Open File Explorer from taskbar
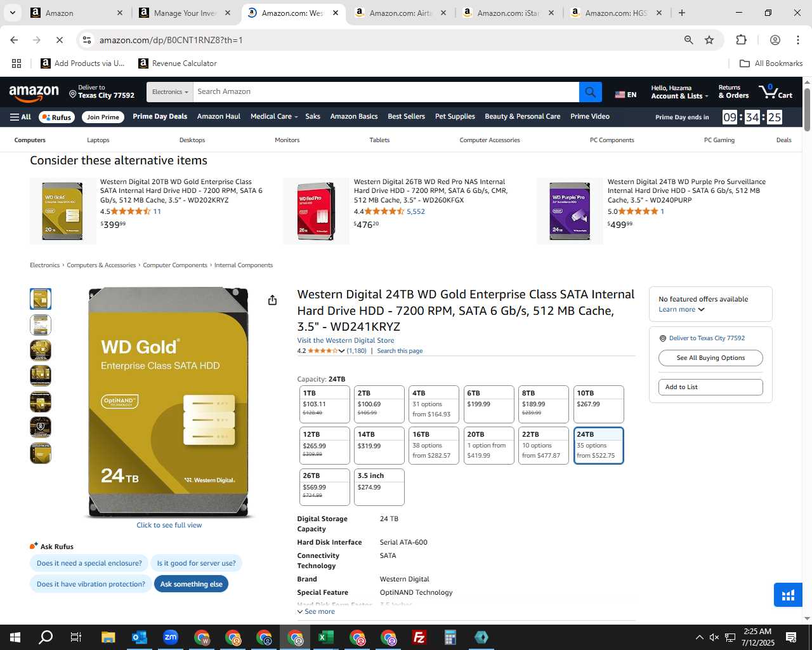This screenshot has height=650, width=812. (108, 637)
